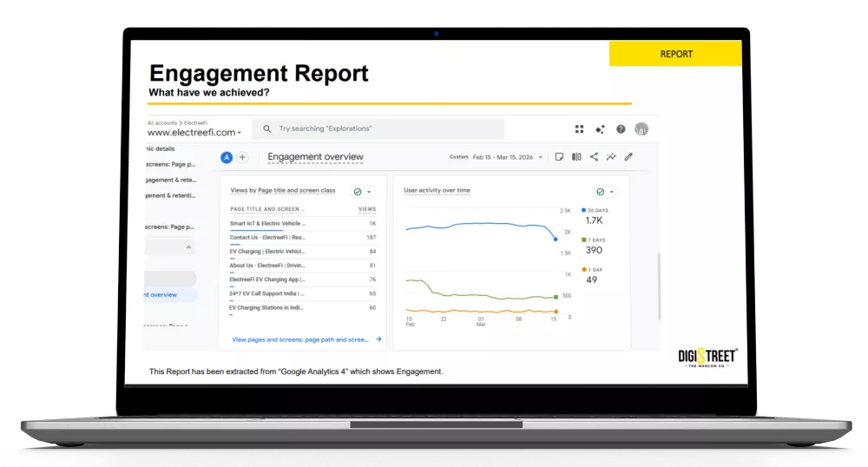Open the insights trend line icon
Viewport: 868px width, 467px height.
[611, 157]
